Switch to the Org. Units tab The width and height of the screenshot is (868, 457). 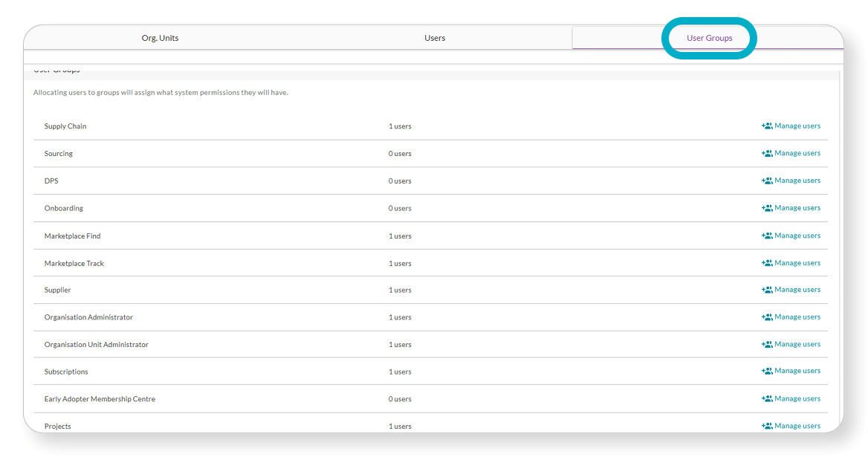(x=160, y=38)
